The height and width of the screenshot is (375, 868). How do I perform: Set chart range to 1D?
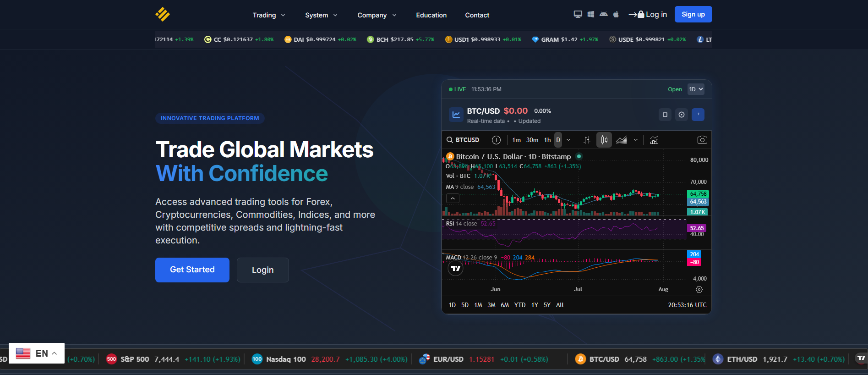click(x=452, y=305)
